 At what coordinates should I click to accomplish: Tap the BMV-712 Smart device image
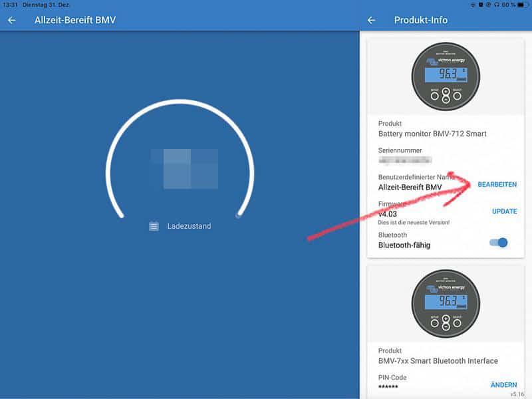[x=446, y=72]
